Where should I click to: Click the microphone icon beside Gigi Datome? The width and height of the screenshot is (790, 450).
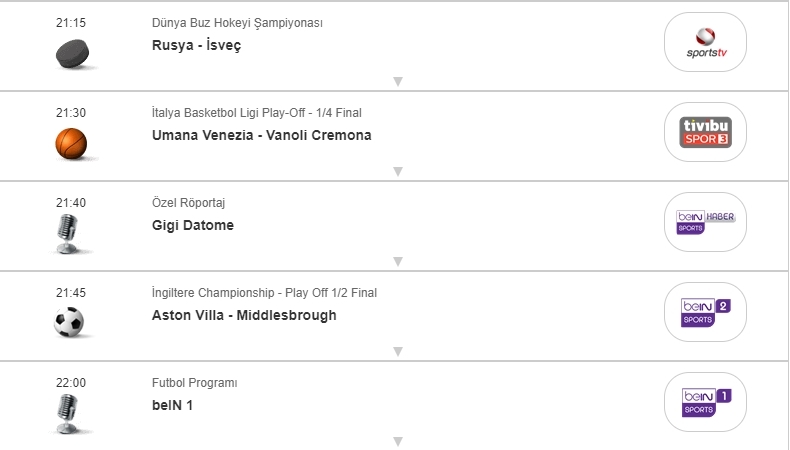[69, 234]
